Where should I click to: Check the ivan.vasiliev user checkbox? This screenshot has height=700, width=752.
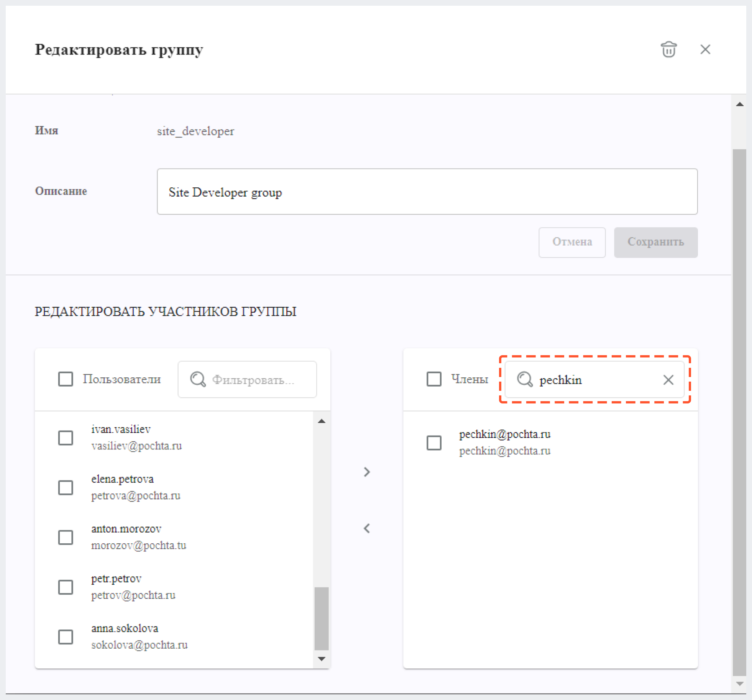tap(66, 438)
